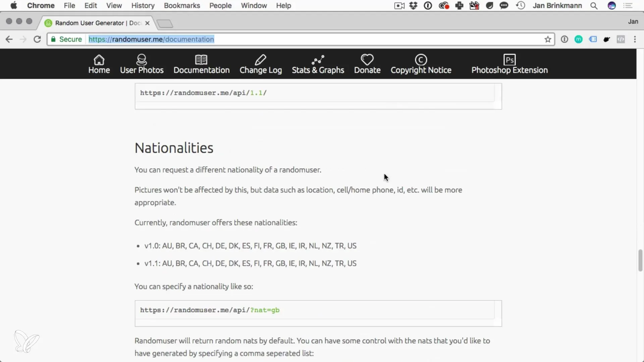Click the browser forward arrow

(23, 39)
